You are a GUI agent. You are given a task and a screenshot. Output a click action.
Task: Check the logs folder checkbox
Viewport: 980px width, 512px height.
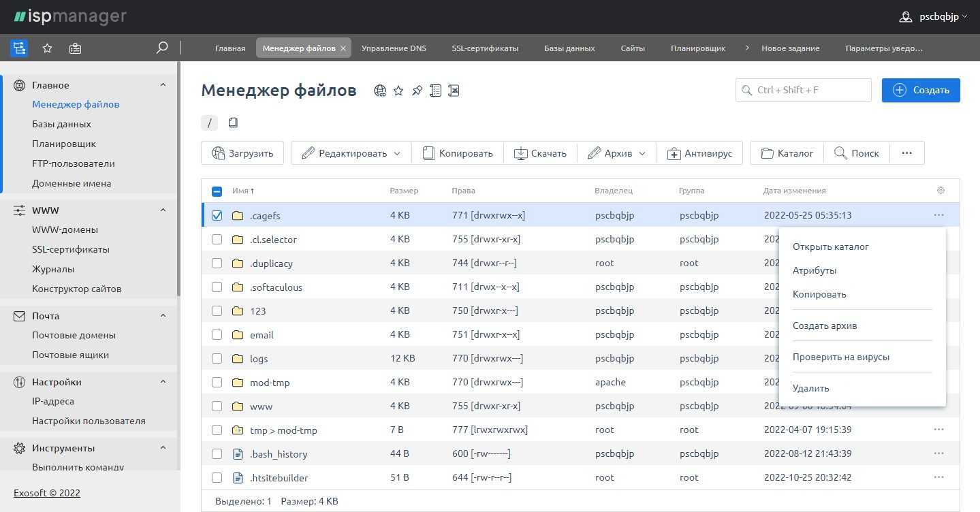pos(217,358)
